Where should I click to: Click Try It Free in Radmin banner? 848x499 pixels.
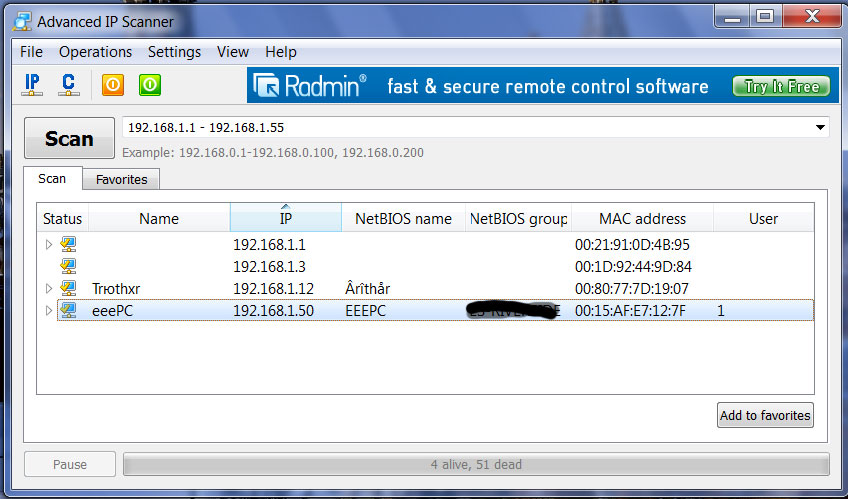click(781, 87)
